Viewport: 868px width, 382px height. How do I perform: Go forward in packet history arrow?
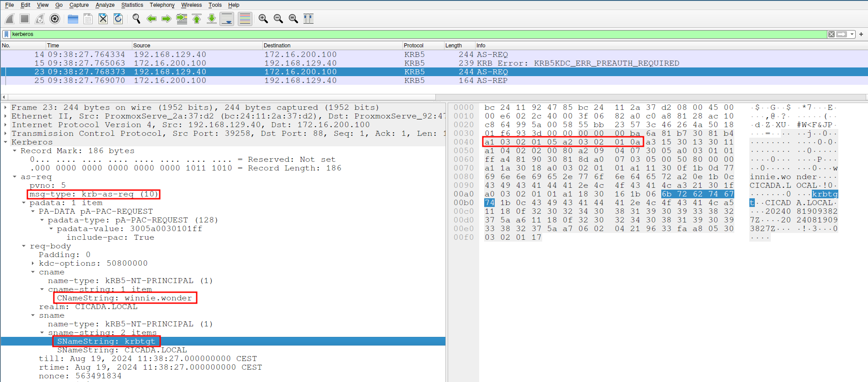(x=167, y=19)
